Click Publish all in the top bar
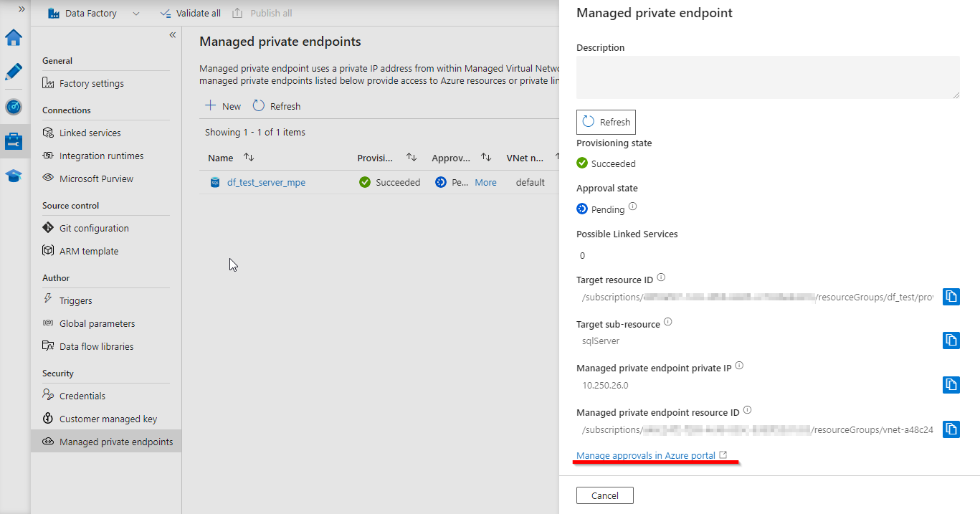 (262, 13)
